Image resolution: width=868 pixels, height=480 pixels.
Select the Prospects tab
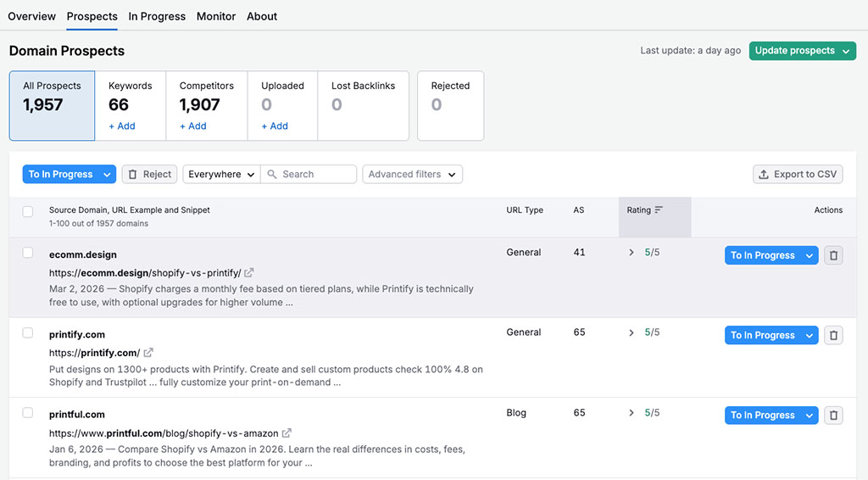(x=92, y=17)
